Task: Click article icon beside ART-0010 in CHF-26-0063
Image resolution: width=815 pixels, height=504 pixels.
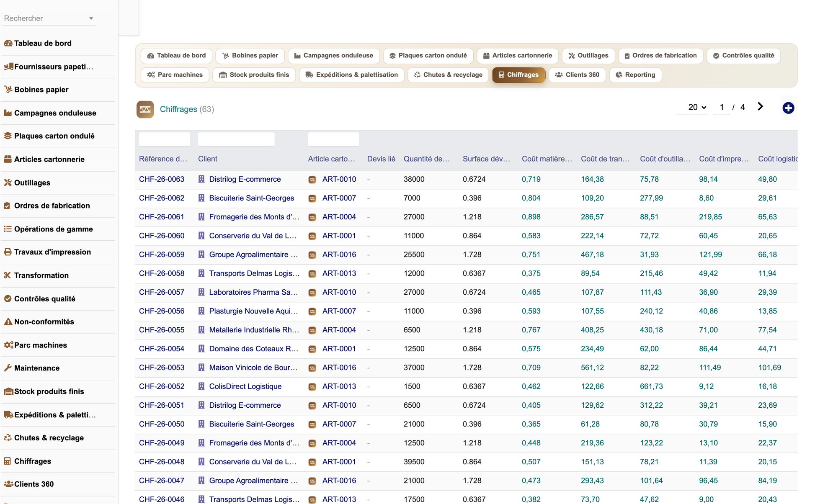Action: pos(312,180)
